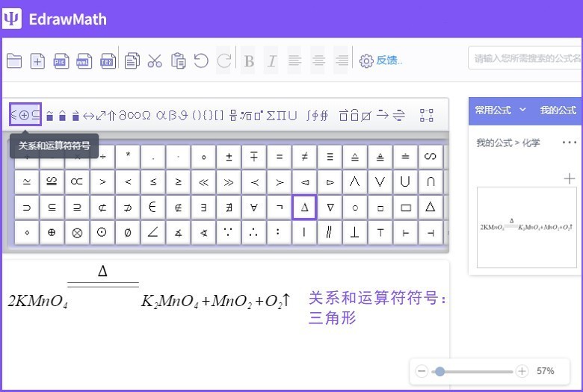
Task: Insert the for-all ∀ symbol
Action: tap(254, 207)
